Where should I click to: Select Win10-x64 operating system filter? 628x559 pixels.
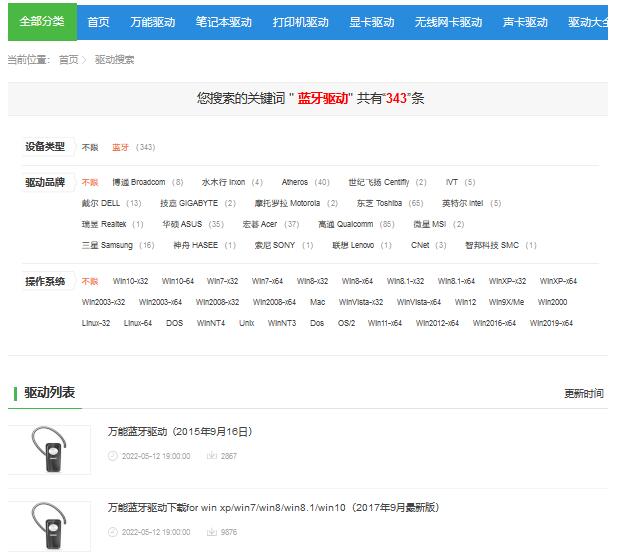(178, 281)
